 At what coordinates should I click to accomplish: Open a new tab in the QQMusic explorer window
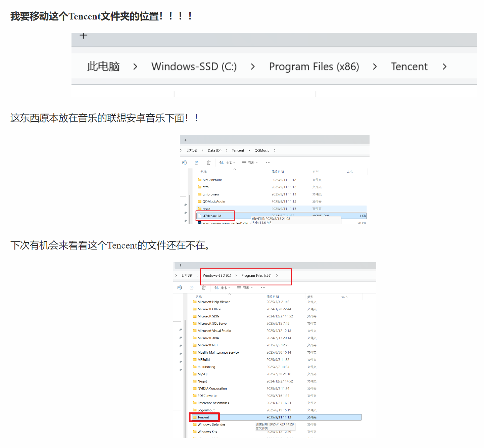pos(185,140)
